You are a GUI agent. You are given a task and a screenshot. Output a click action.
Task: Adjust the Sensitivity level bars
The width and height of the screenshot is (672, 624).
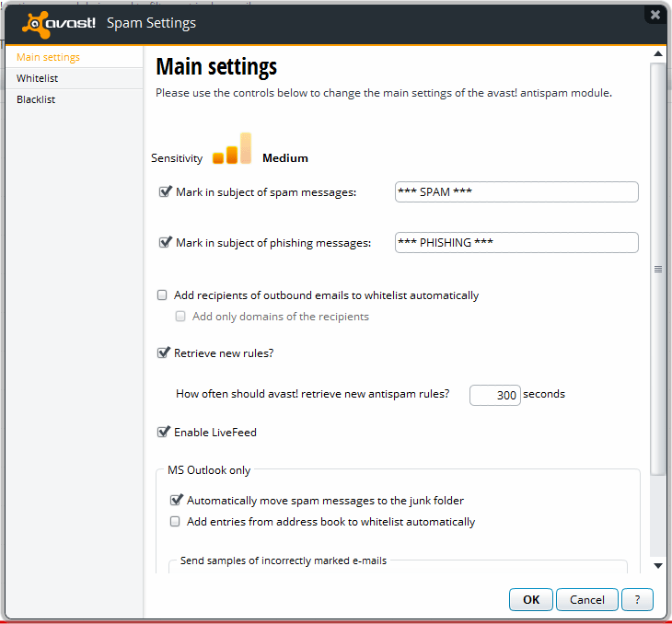point(232,149)
